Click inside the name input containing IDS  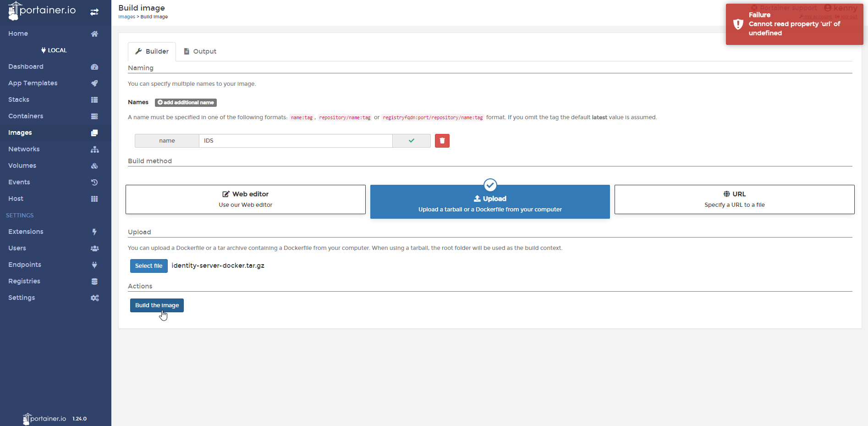296,140
